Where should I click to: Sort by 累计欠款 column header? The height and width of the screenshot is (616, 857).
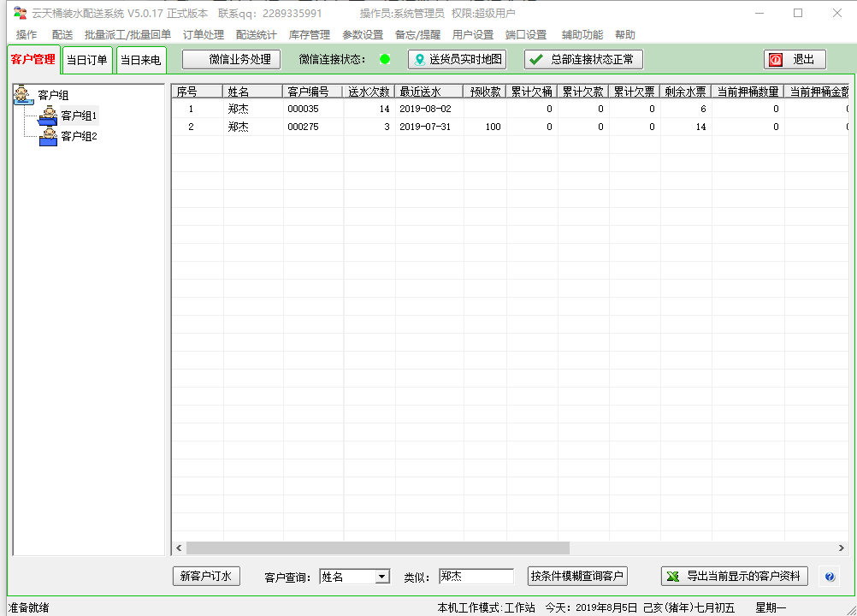(x=583, y=92)
